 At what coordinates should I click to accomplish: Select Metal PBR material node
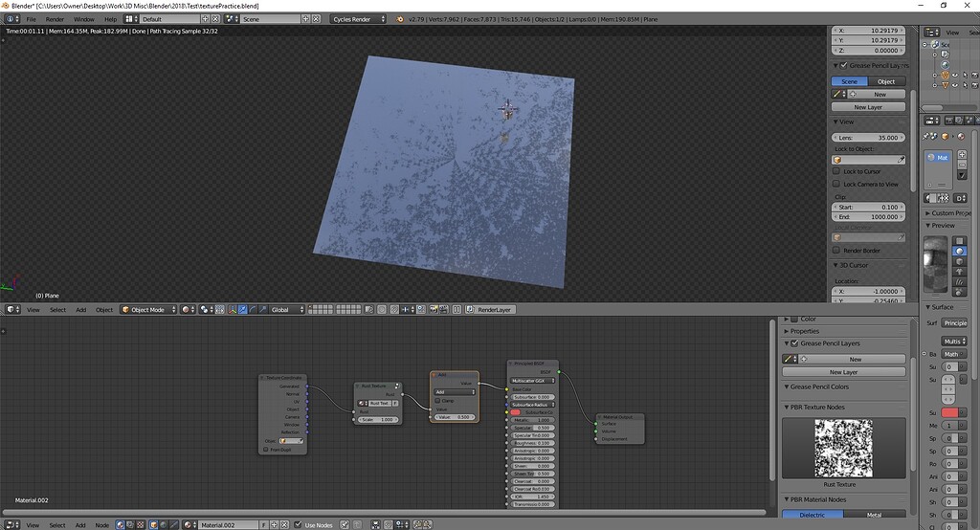pos(875,515)
